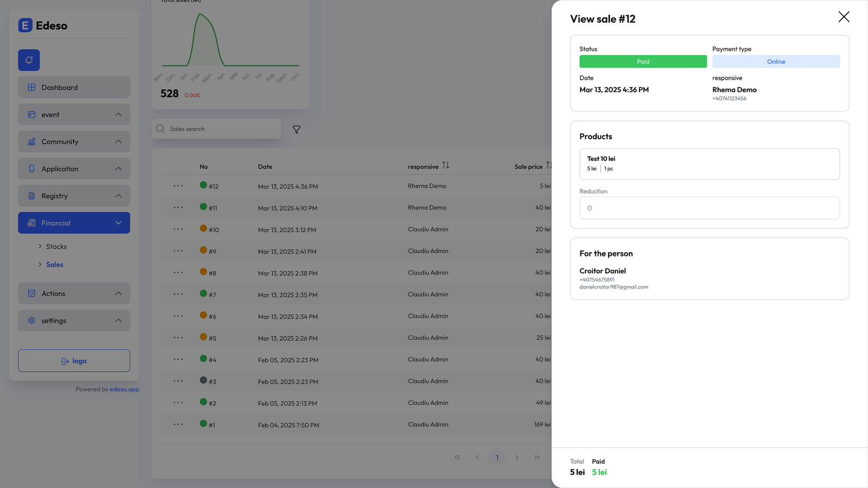Click the notification bell icon in sidebar

pos(29,60)
